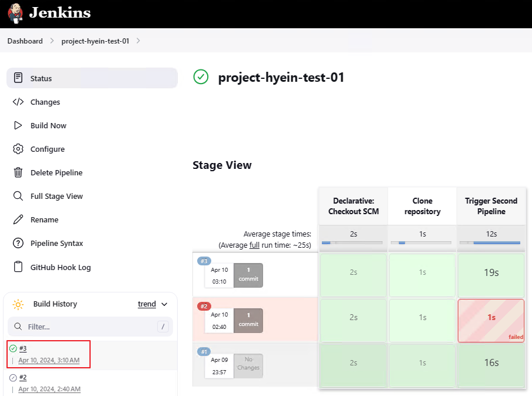Select the Status sidebar item
The width and height of the screenshot is (532, 396).
92,78
